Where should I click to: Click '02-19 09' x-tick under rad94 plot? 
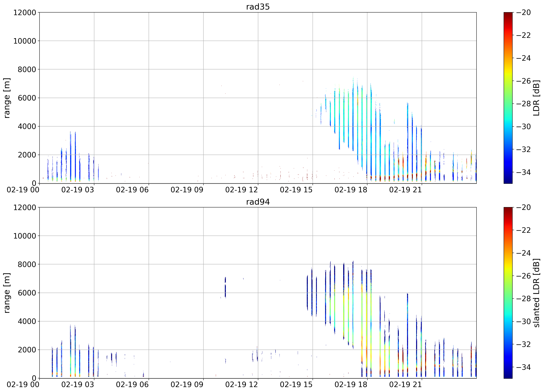coord(187,385)
